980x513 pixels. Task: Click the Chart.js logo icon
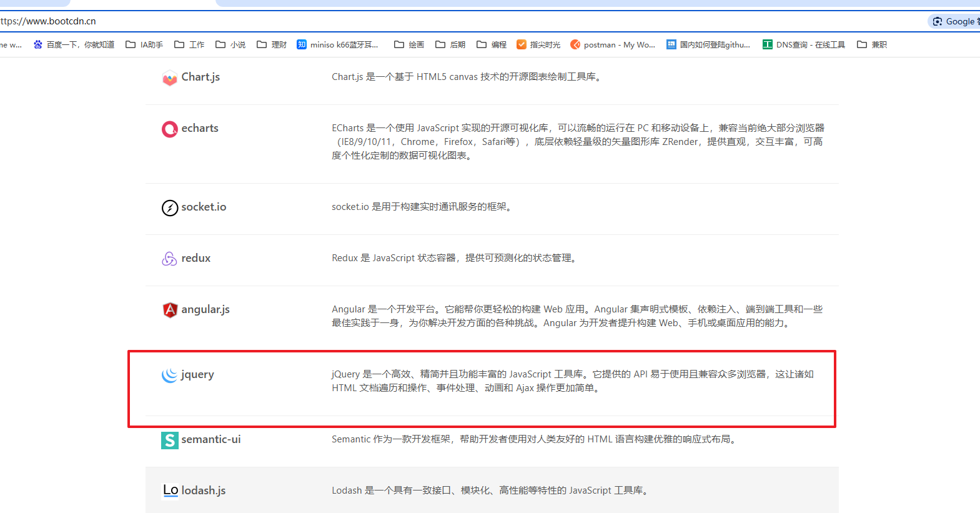tap(169, 78)
